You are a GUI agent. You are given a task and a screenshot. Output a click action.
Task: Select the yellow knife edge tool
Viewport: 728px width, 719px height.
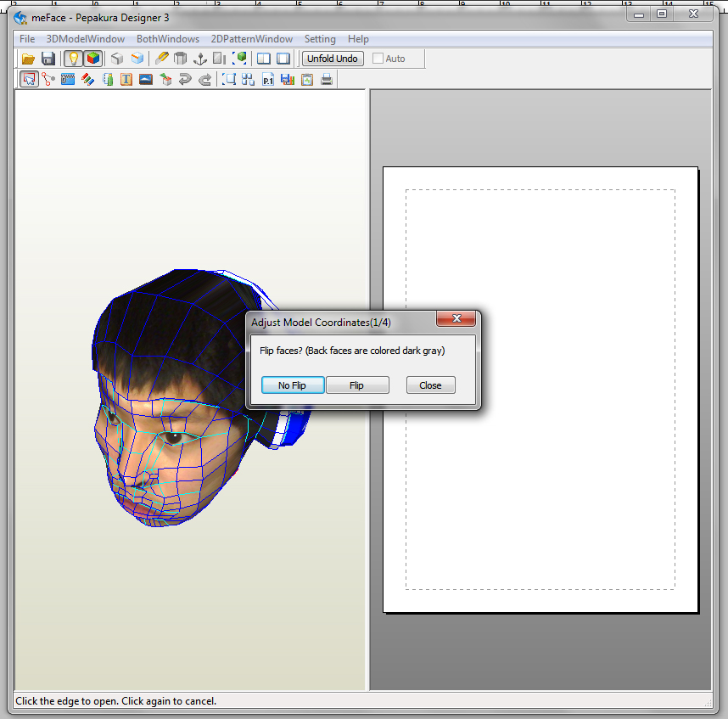[x=161, y=59]
